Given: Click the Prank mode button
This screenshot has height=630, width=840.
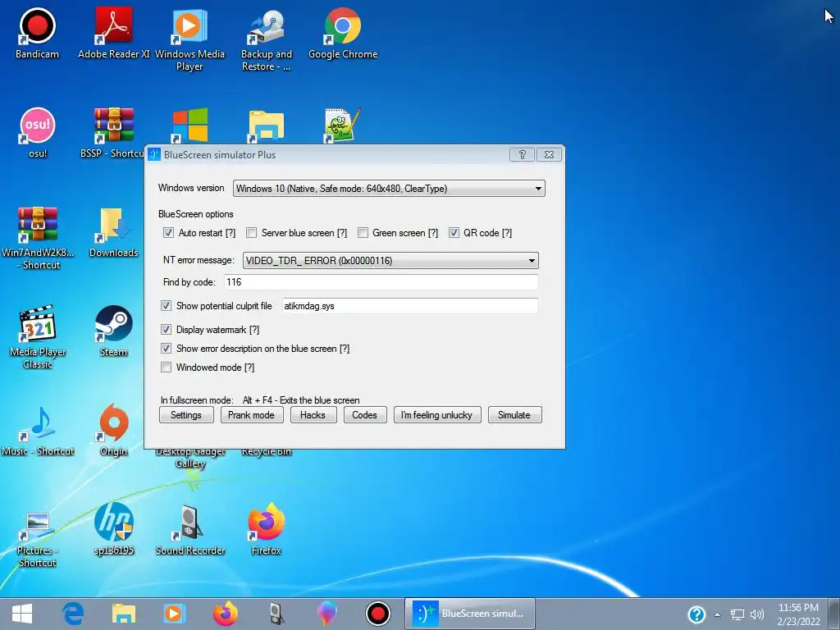Looking at the screenshot, I should point(251,415).
